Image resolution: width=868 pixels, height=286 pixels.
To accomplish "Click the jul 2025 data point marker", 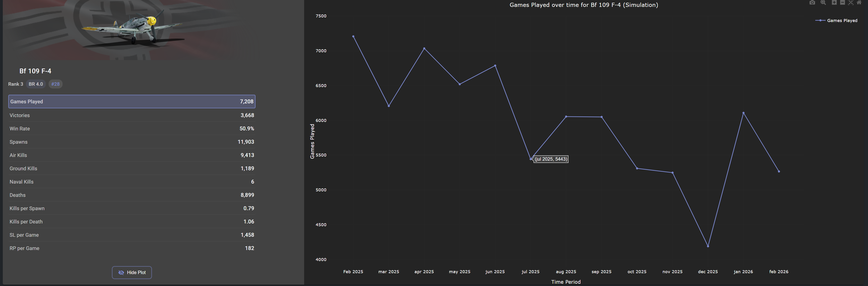I will coord(530,159).
